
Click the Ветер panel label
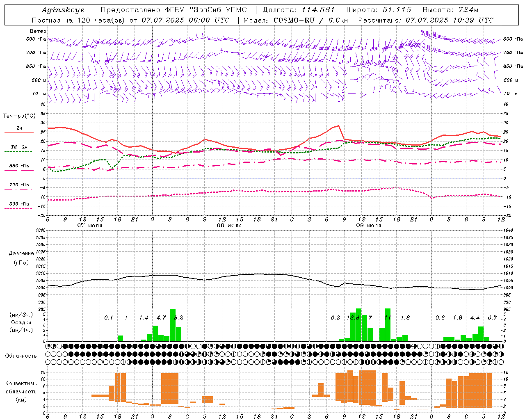[x=38, y=31]
